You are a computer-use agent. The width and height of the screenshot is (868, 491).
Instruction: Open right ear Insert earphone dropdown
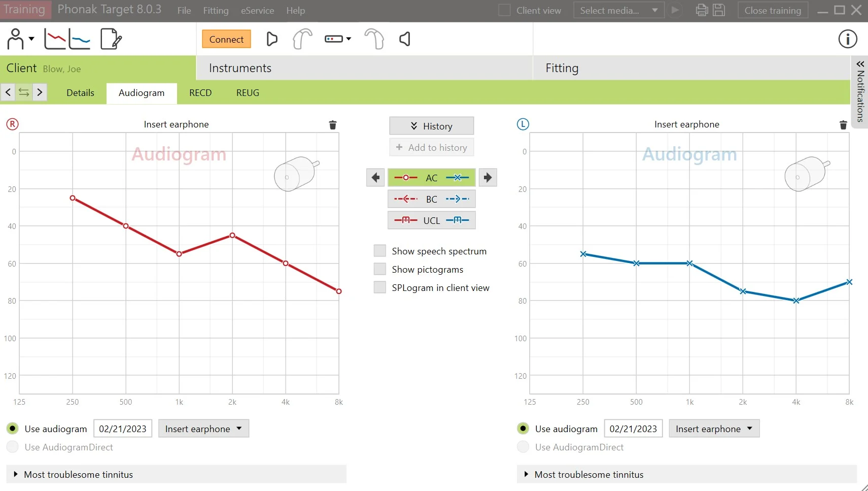(x=203, y=429)
